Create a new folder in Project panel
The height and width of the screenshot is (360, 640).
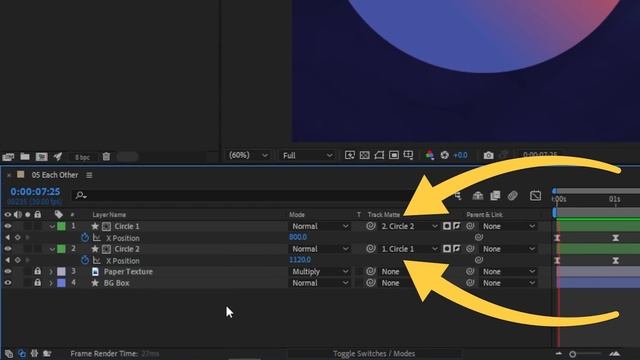click(25, 156)
